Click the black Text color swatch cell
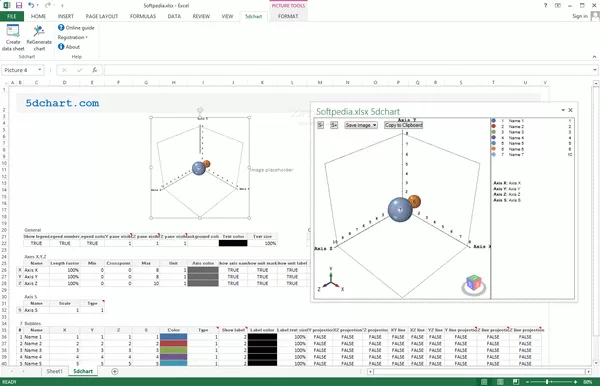The height and width of the screenshot is (386, 600). coord(233,243)
